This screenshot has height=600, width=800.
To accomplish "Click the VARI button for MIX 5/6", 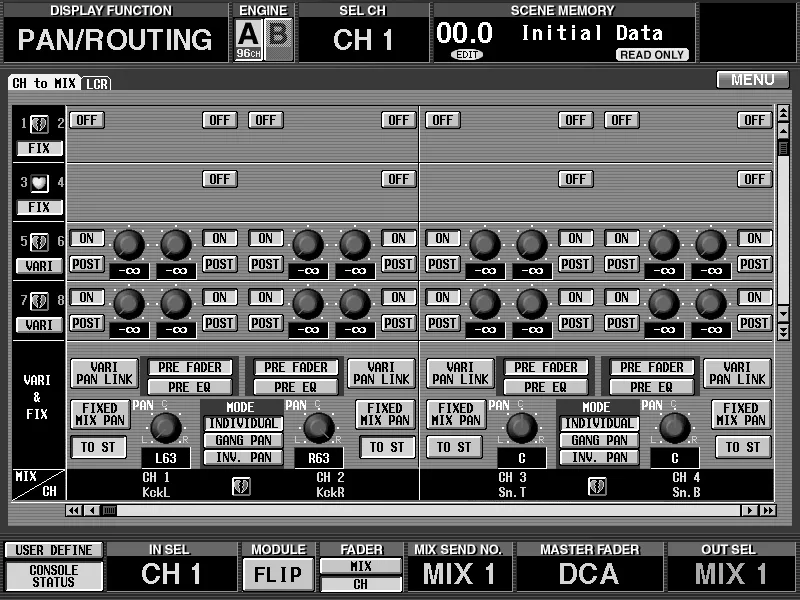I will (39, 266).
